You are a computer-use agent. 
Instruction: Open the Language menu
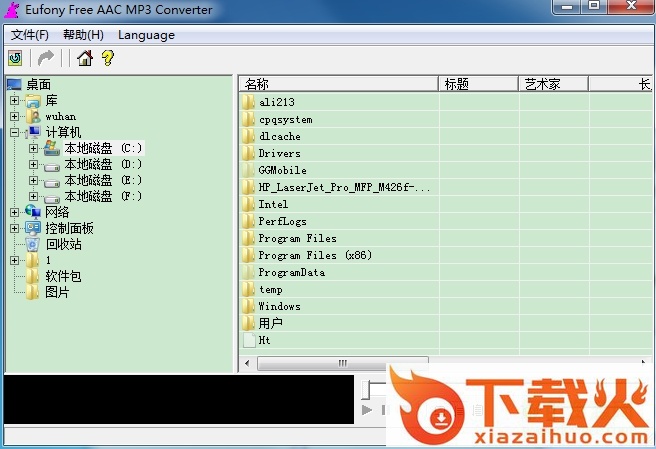tap(146, 35)
